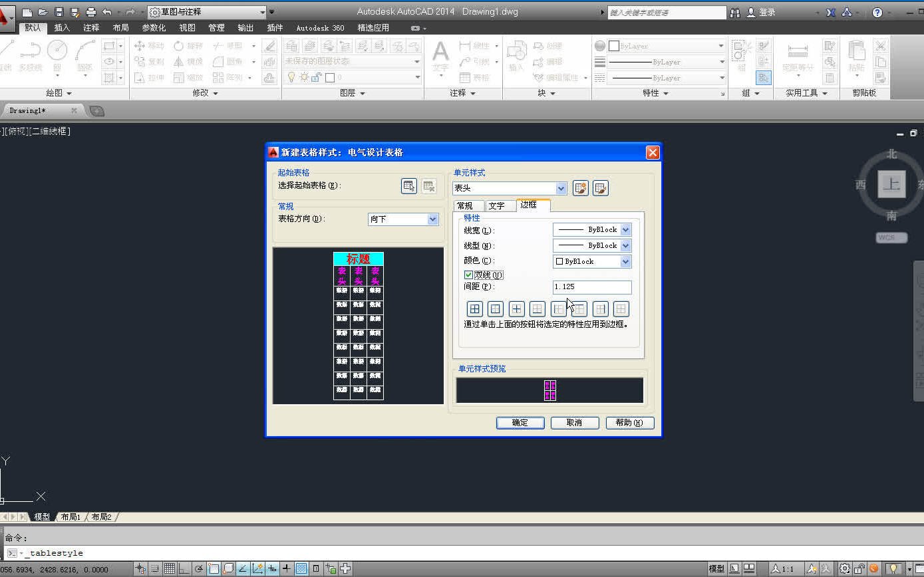
Task: Open the 线宽 ByBlock dropdown
Action: (x=592, y=230)
